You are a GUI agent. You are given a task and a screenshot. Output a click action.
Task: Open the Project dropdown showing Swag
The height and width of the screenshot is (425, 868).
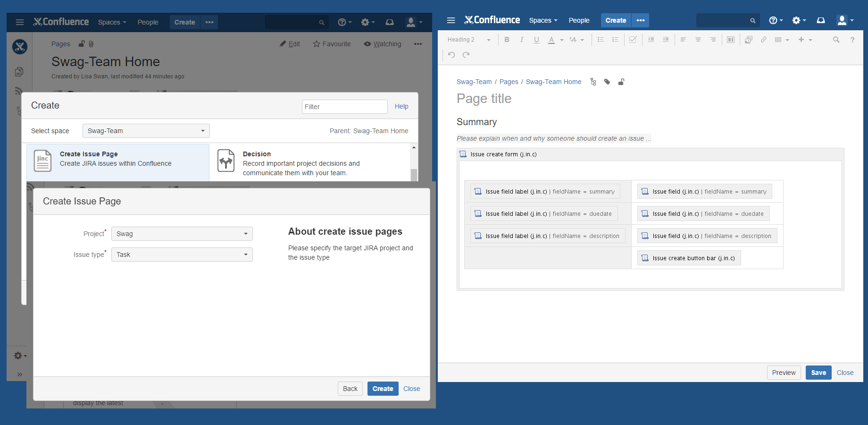click(182, 234)
